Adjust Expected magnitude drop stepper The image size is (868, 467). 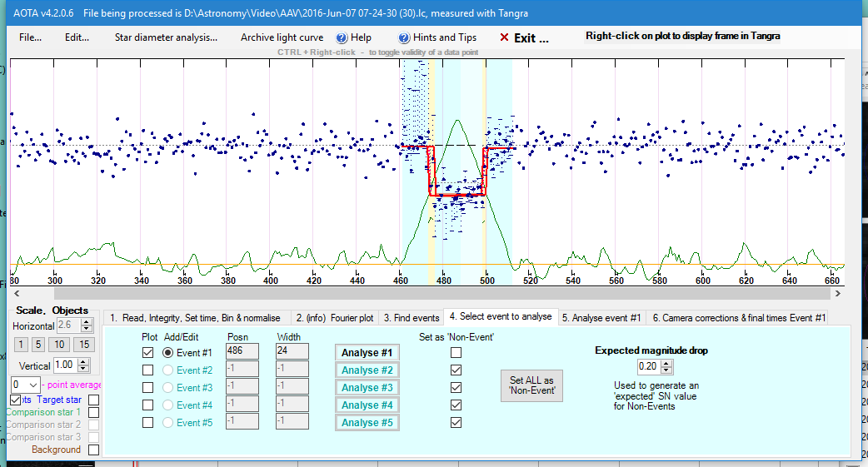tap(667, 366)
